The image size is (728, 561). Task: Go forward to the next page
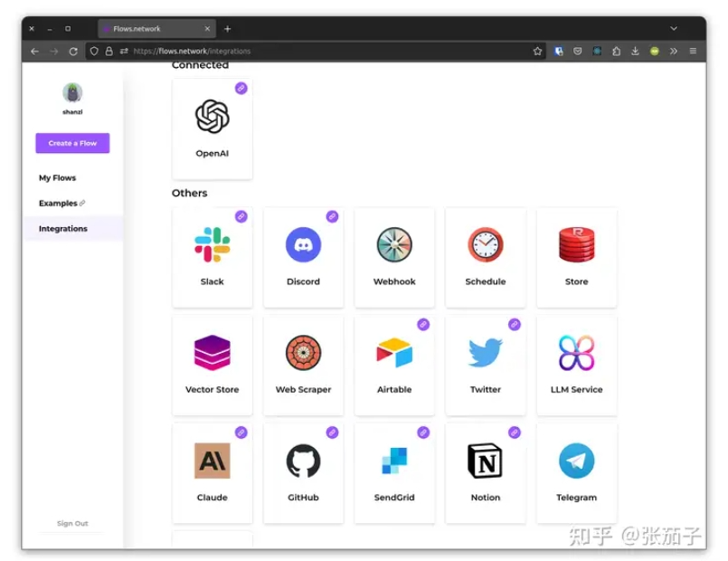tap(54, 51)
